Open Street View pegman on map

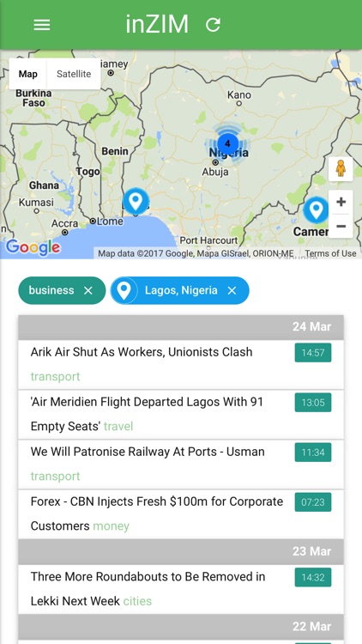341,169
